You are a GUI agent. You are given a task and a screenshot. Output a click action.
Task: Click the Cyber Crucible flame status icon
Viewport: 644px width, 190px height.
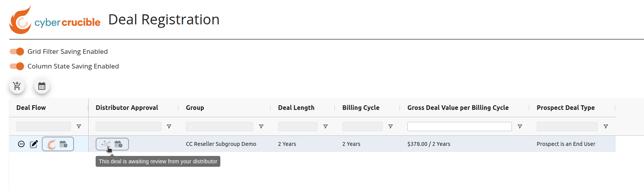52,144
